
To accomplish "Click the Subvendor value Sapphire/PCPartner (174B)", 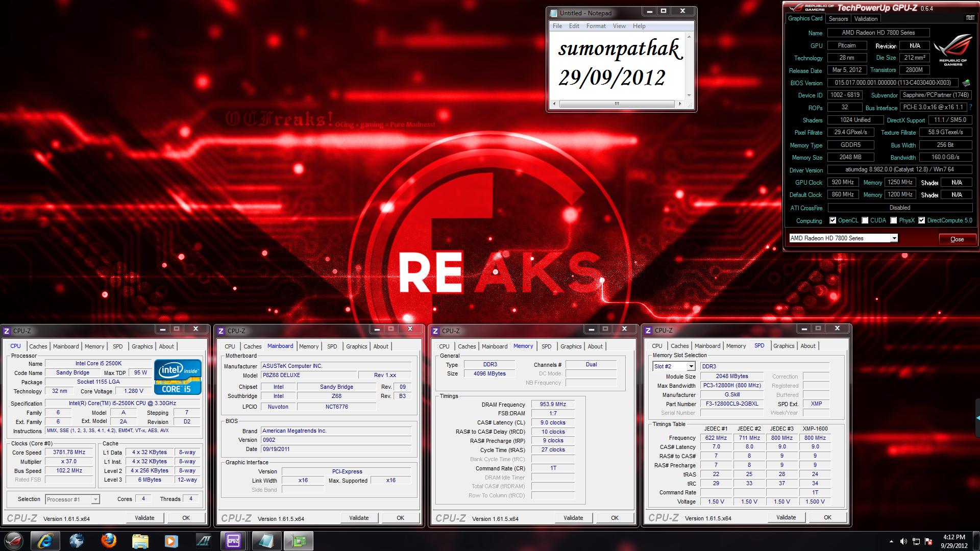I will pyautogui.click(x=936, y=95).
